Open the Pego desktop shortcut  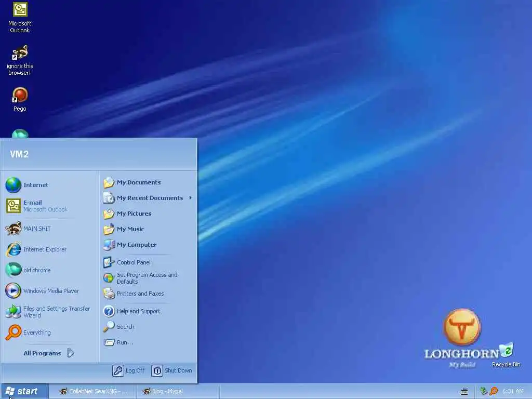tap(20, 99)
